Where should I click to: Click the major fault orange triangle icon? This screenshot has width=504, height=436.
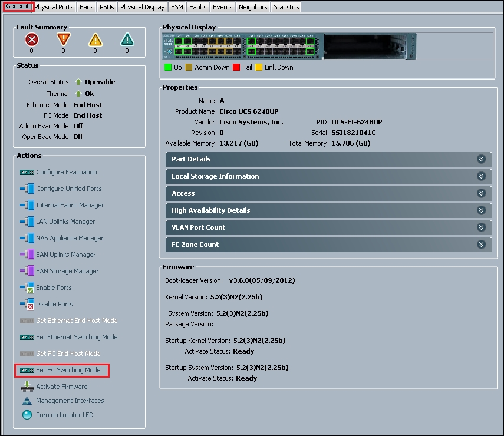(x=63, y=39)
